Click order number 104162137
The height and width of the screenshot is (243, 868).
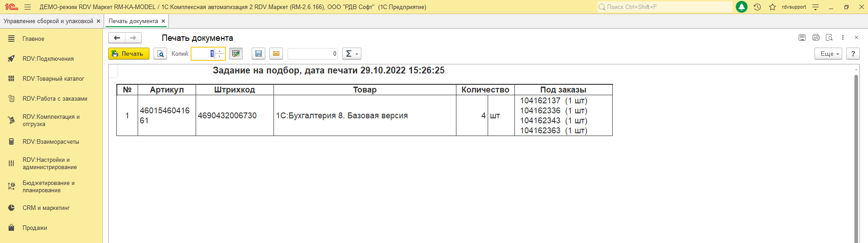click(540, 101)
